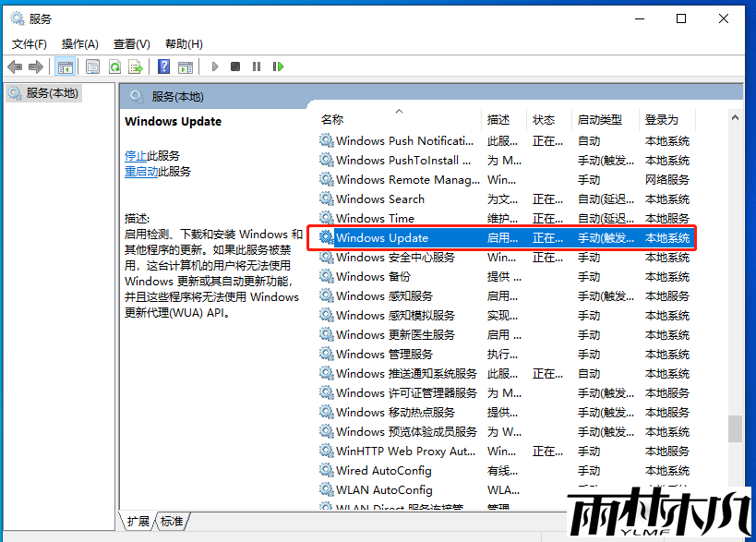Viewport: 756px width, 542px height.
Task: Select the 扩展 tab
Action: point(137,521)
